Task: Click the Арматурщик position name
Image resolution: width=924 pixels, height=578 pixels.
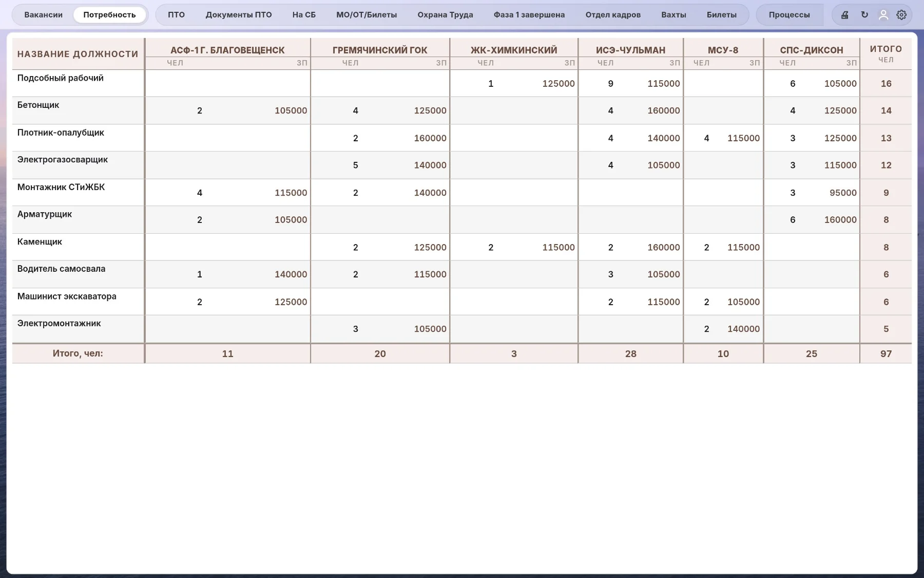Action: pyautogui.click(x=44, y=214)
